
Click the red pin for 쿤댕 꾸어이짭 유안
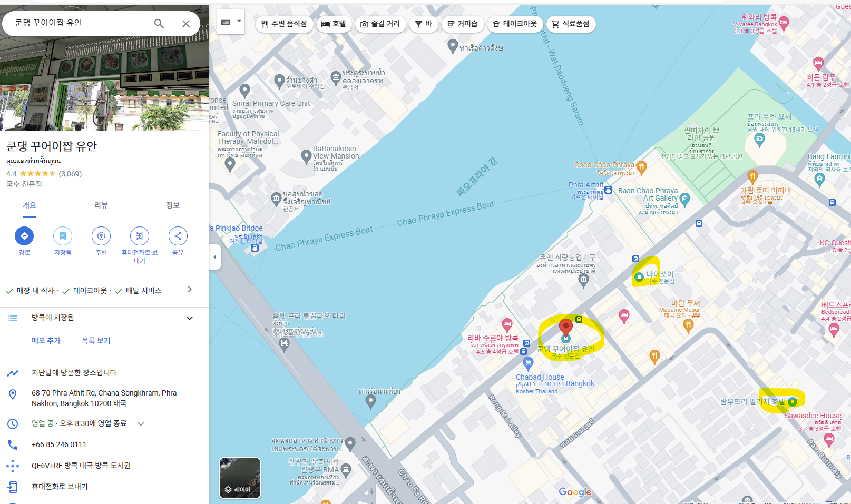(566, 328)
